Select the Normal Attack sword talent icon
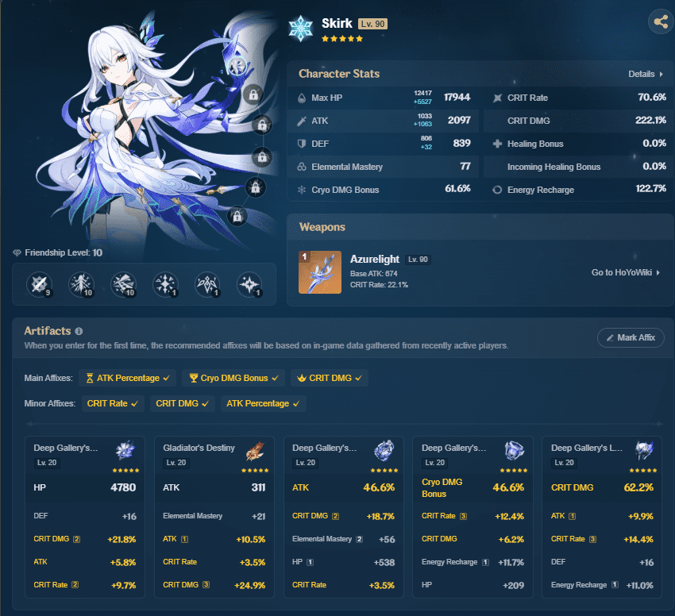 click(x=40, y=284)
